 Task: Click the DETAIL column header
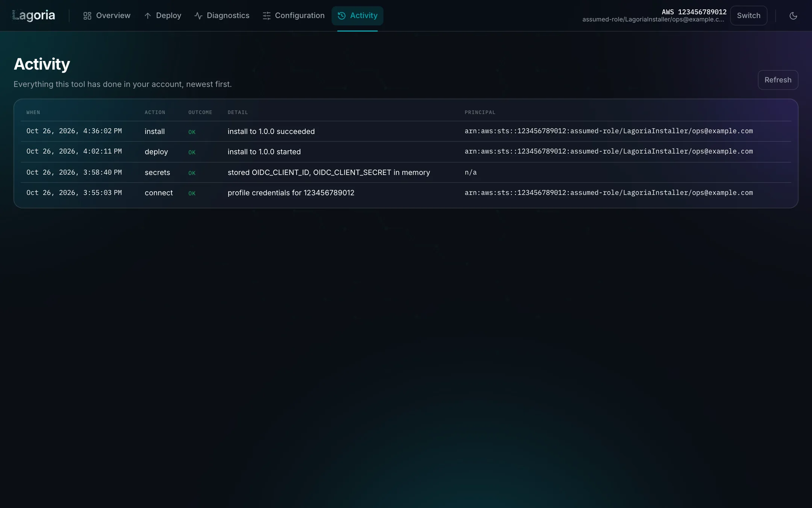(238, 113)
